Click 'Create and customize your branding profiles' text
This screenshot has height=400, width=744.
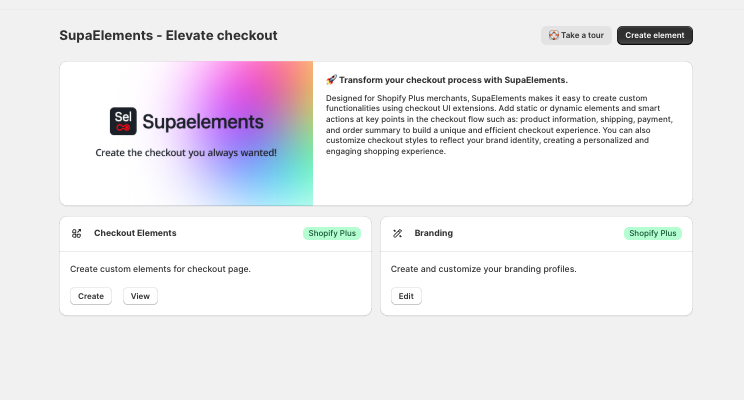pos(484,269)
